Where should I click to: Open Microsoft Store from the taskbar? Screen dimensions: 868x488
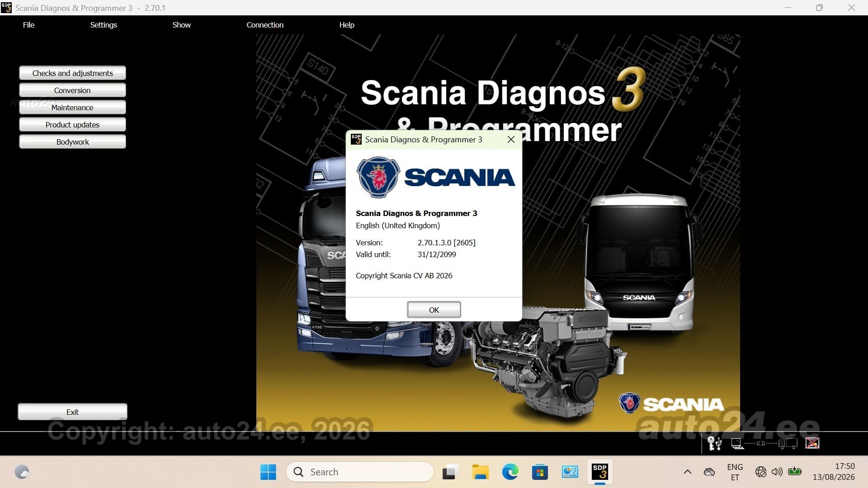[540, 472]
